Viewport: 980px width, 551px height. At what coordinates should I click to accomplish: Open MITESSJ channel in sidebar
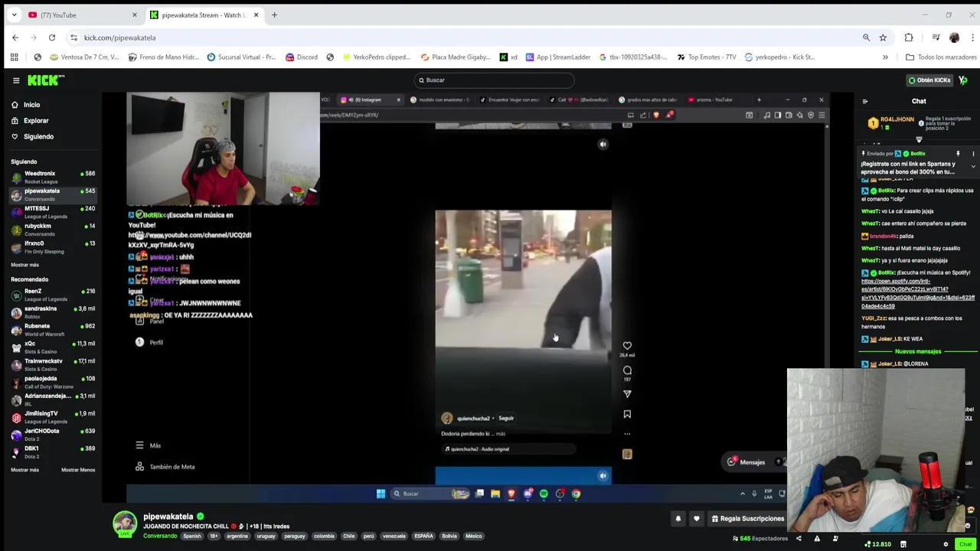pyautogui.click(x=54, y=213)
